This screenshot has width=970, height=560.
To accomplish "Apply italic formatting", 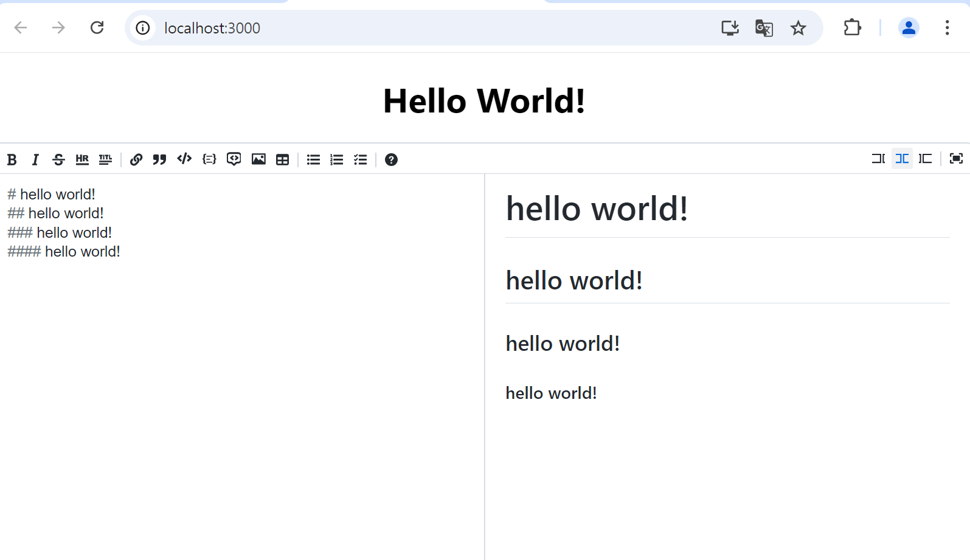I will 35,159.
